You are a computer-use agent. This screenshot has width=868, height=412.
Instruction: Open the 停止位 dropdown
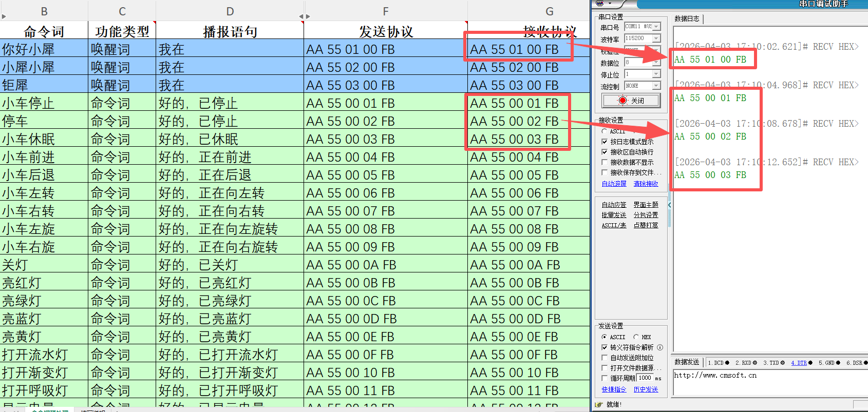pos(656,74)
